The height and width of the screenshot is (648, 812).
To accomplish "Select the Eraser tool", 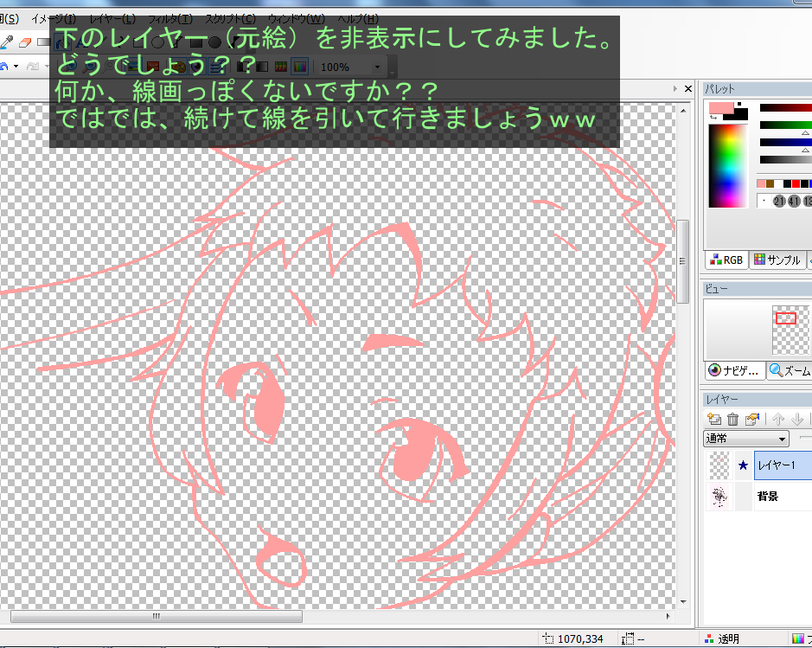I will pos(24,42).
